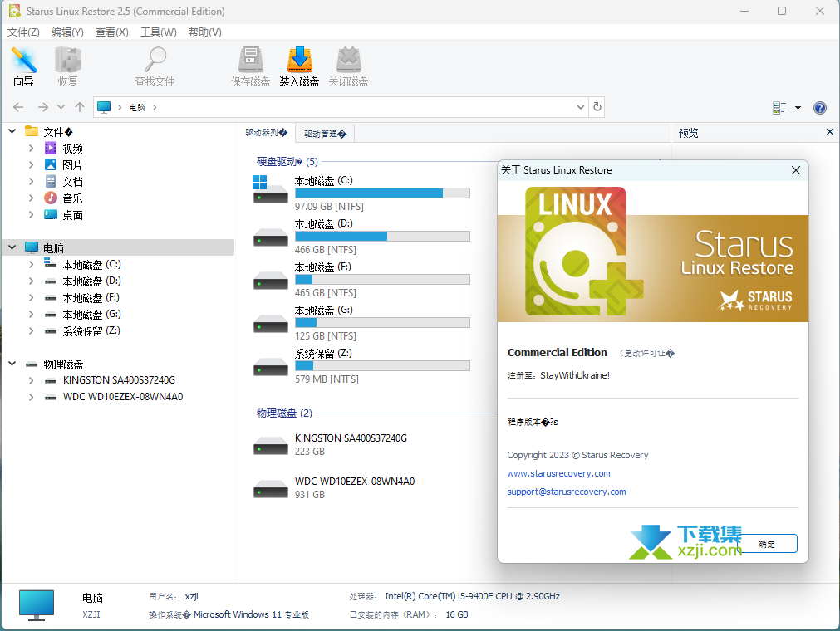
Task: Select local disk F: drive icon in list
Action: point(270,281)
